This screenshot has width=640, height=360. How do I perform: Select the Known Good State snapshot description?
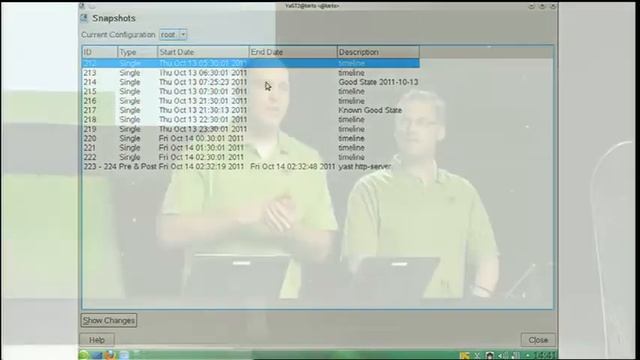(x=370, y=110)
